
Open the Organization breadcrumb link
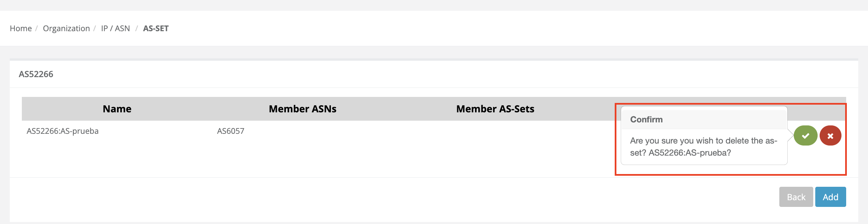[x=67, y=29]
